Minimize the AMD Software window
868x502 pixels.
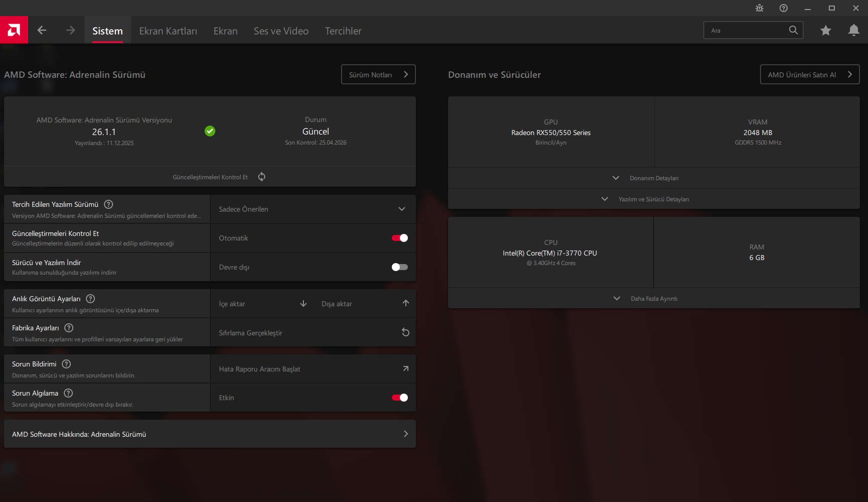808,8
